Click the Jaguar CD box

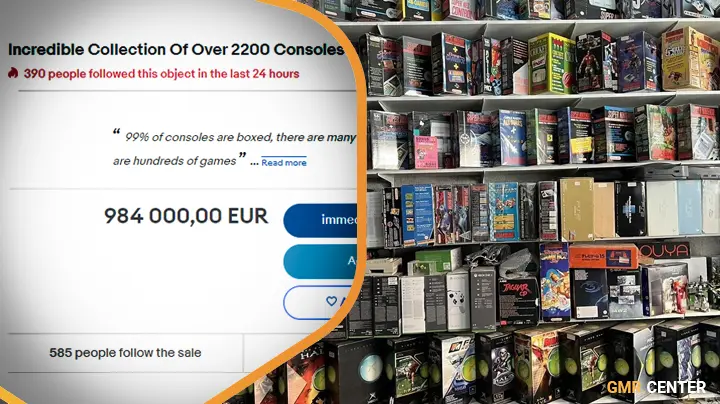518,301
